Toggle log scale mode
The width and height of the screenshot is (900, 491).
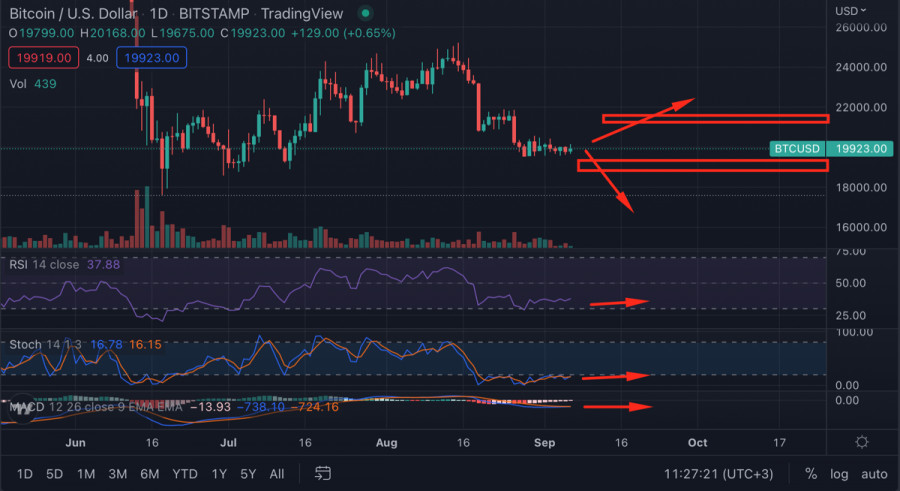tap(839, 474)
